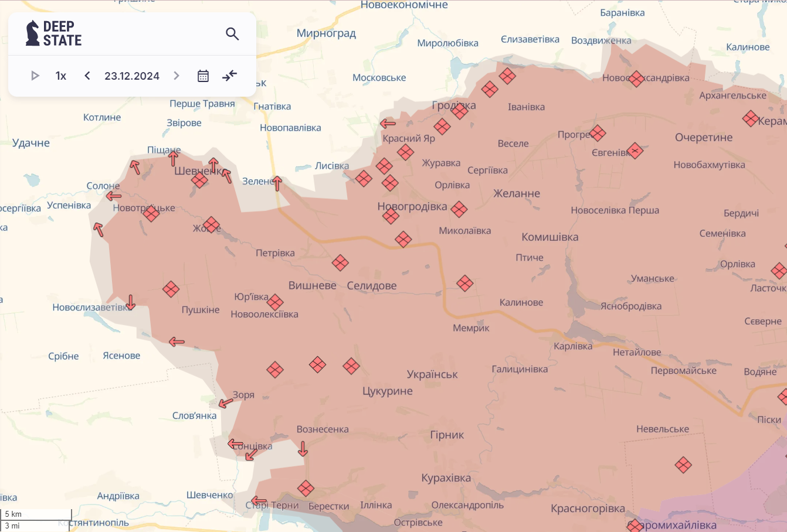Click the Українськ town label

pos(432,374)
